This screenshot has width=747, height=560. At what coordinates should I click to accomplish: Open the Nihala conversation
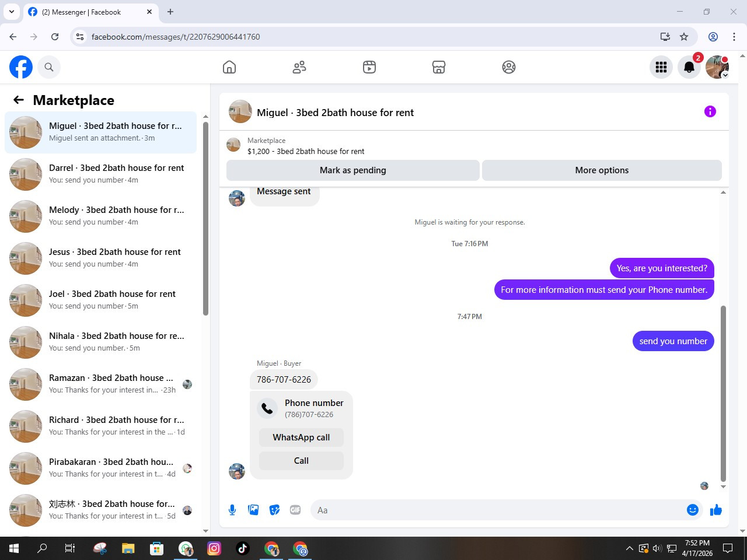tap(100, 342)
